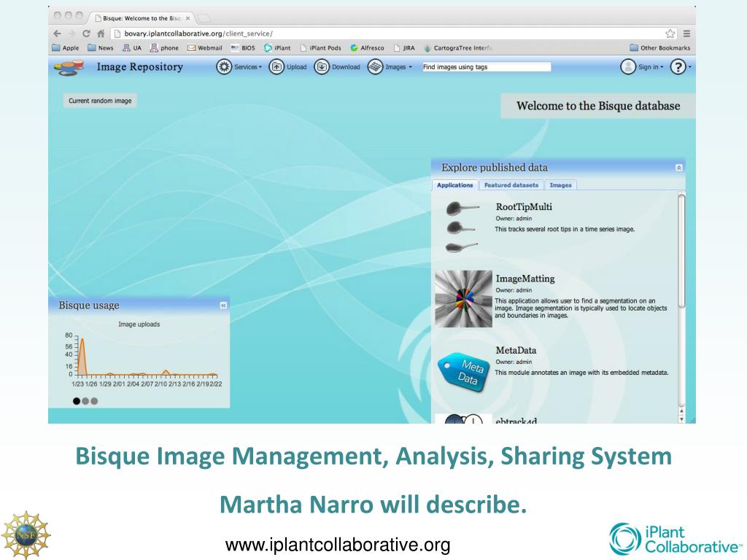This screenshot has height=560, width=747.
Task: Collapse the Explore published data panel
Action: (679, 168)
